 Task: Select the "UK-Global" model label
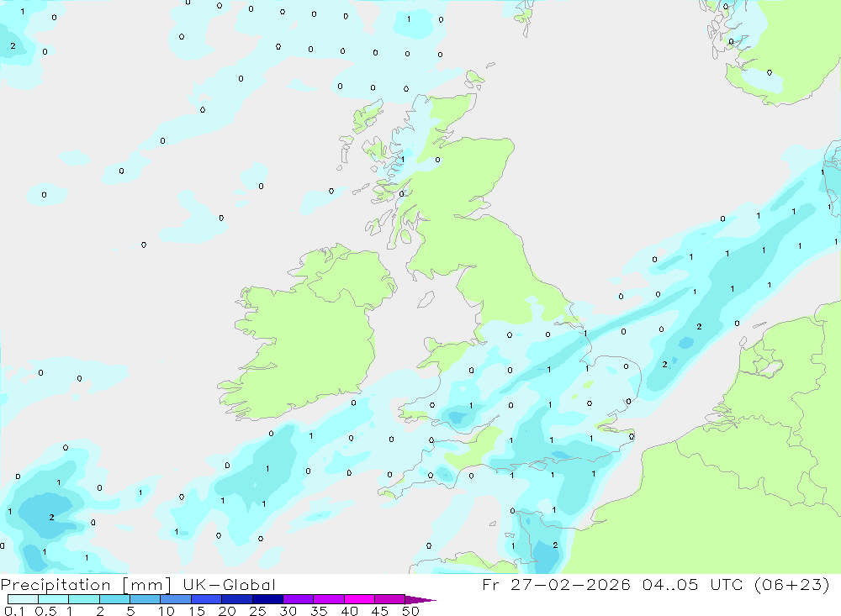click(x=229, y=585)
